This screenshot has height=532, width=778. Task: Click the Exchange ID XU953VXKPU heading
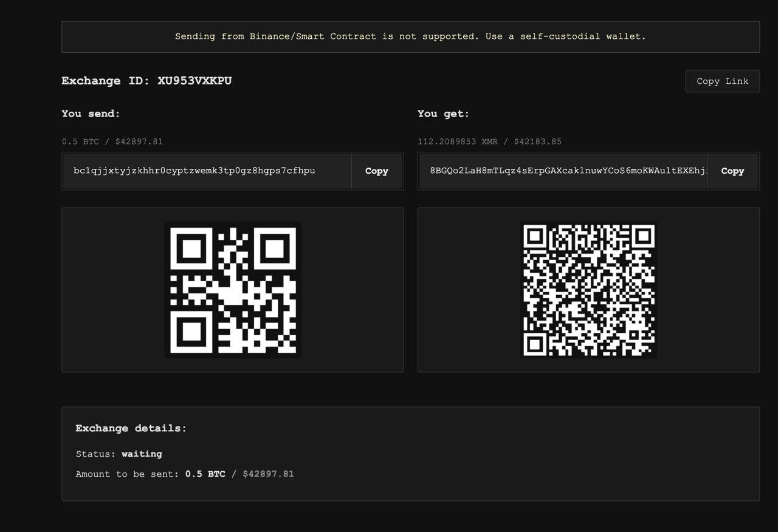(x=146, y=81)
